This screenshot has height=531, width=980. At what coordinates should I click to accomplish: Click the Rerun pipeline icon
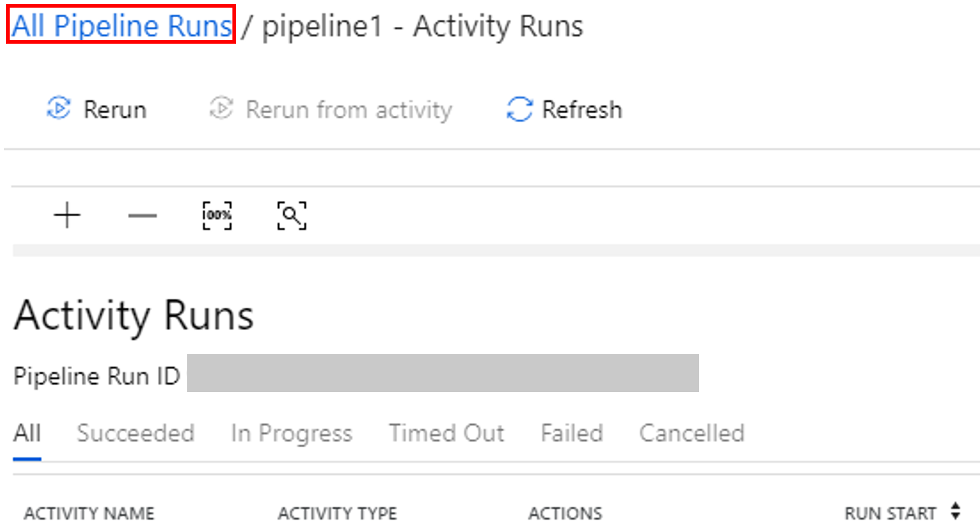point(60,109)
